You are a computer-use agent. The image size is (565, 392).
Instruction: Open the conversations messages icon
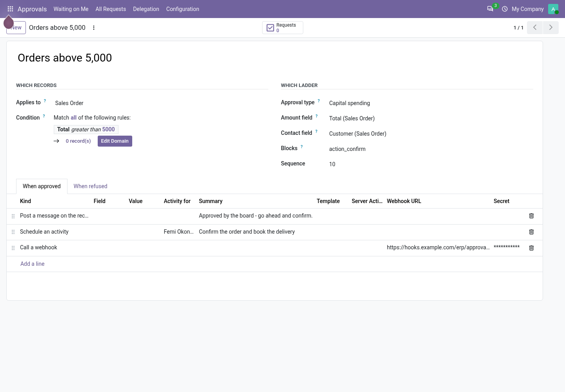click(x=490, y=9)
